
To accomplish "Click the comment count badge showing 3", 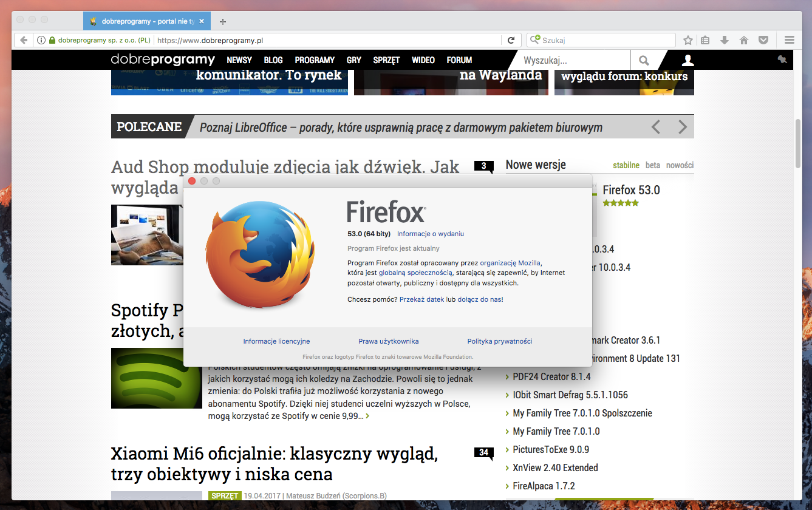I will (x=483, y=166).
